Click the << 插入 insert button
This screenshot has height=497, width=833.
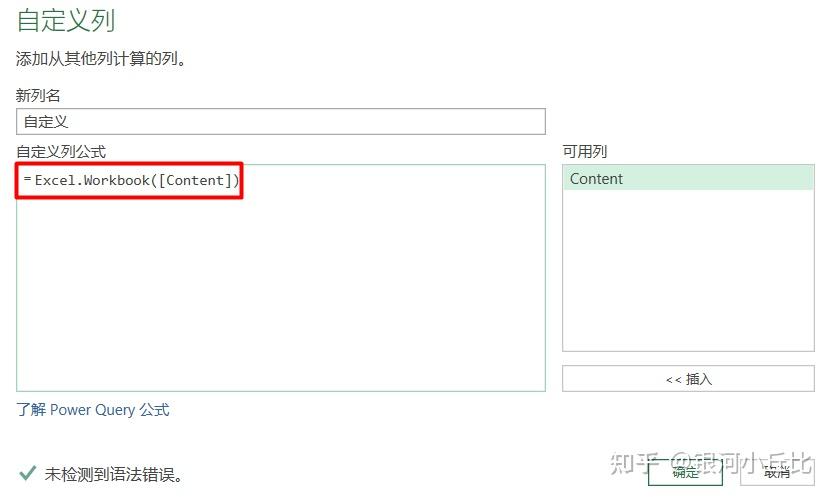(x=688, y=379)
